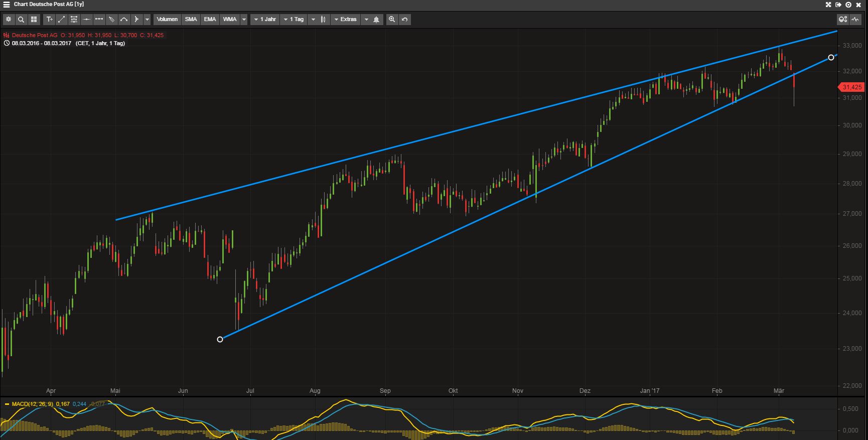Click the 'Jan '17' time axis label

pyautogui.click(x=650, y=391)
